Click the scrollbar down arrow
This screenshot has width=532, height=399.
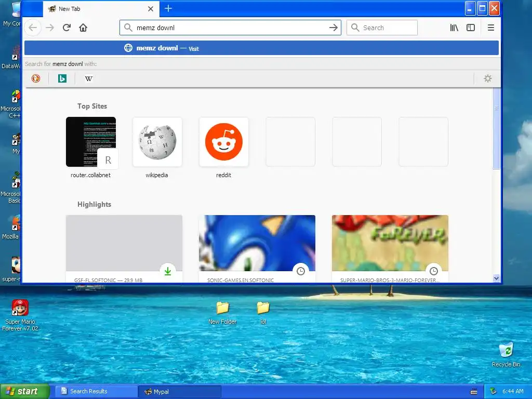[x=496, y=278]
